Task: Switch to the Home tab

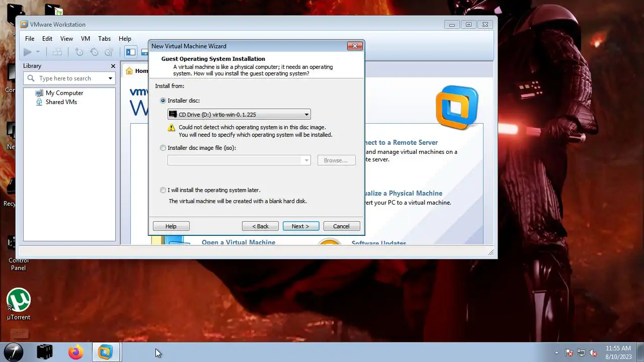Action: click(x=137, y=71)
